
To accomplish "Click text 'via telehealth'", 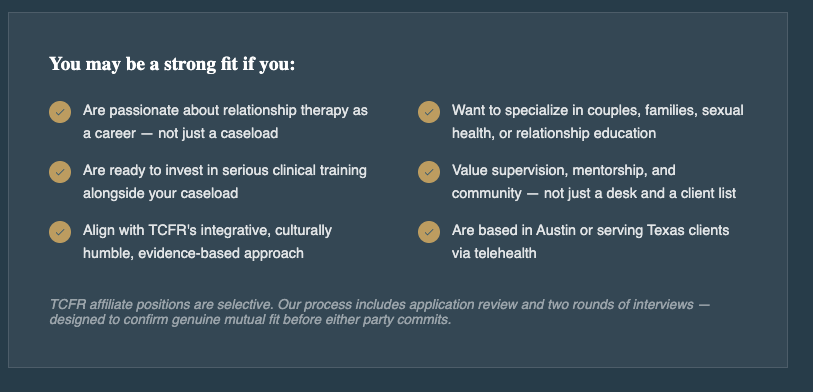I will point(494,253).
